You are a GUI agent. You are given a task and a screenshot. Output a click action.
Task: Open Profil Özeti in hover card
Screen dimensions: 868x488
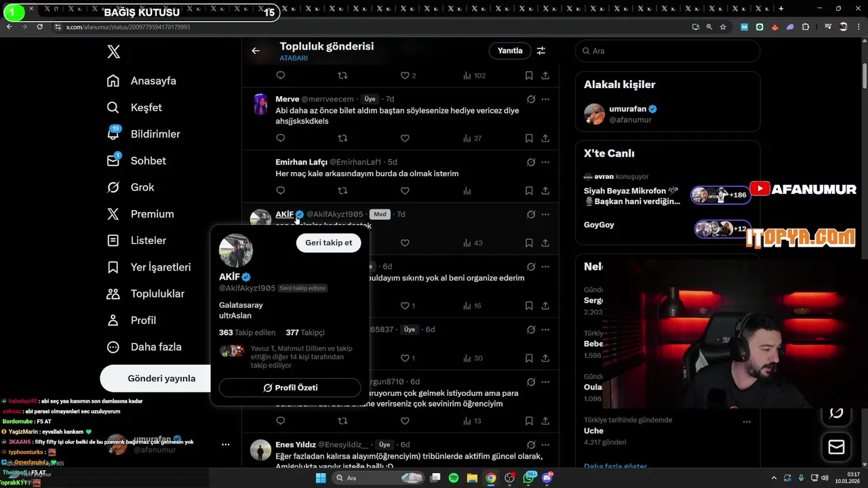[290, 388]
